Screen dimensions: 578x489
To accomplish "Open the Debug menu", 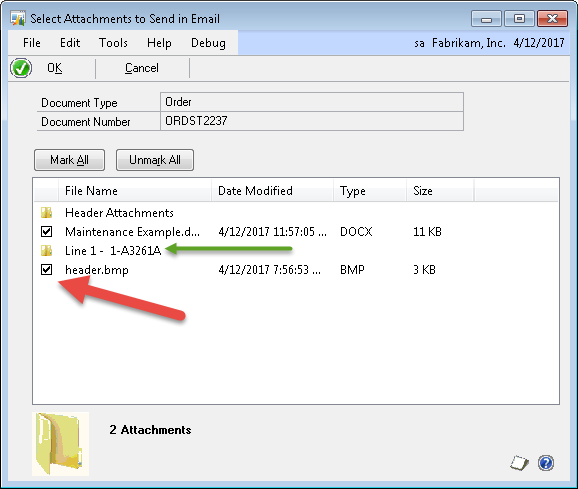I will click(x=208, y=43).
